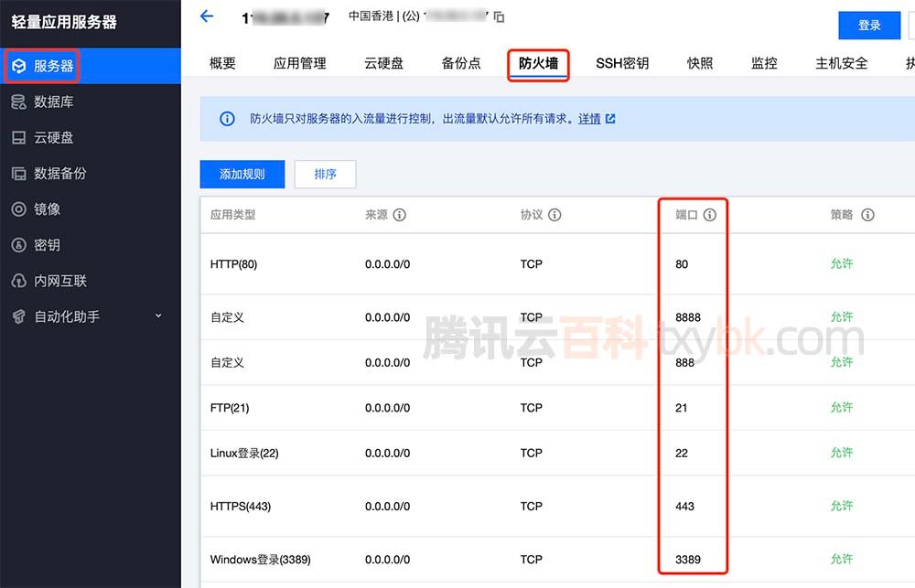Click the 数据库 database icon
The image size is (915, 588).
(x=18, y=102)
